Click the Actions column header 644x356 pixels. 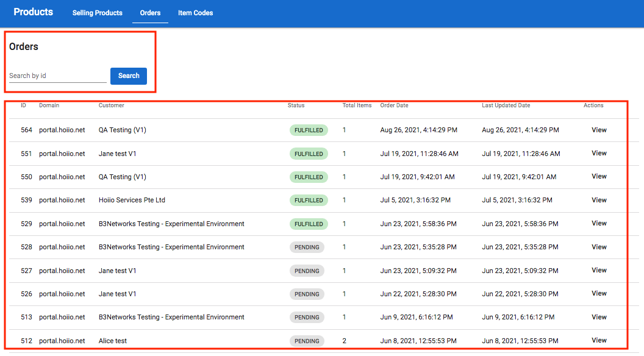(593, 105)
